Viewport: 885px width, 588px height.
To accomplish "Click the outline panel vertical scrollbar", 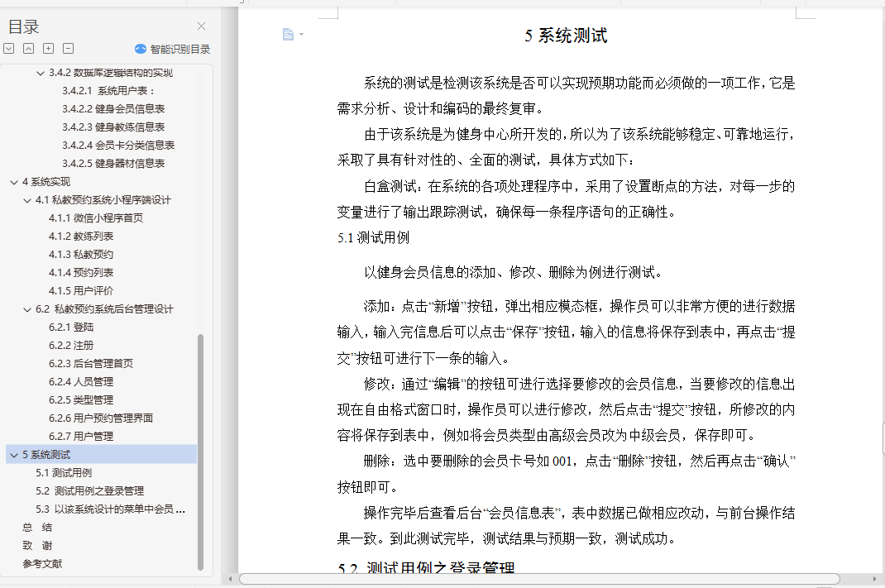I will tap(200, 452).
